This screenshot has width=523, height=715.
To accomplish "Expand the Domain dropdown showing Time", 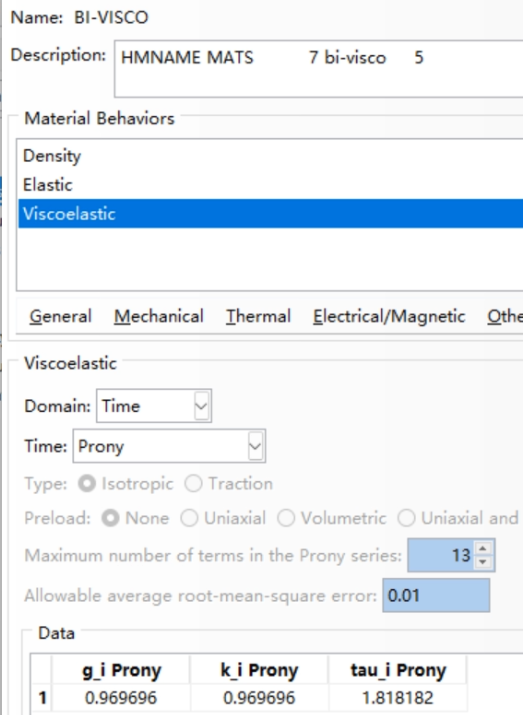I will 154,406.
